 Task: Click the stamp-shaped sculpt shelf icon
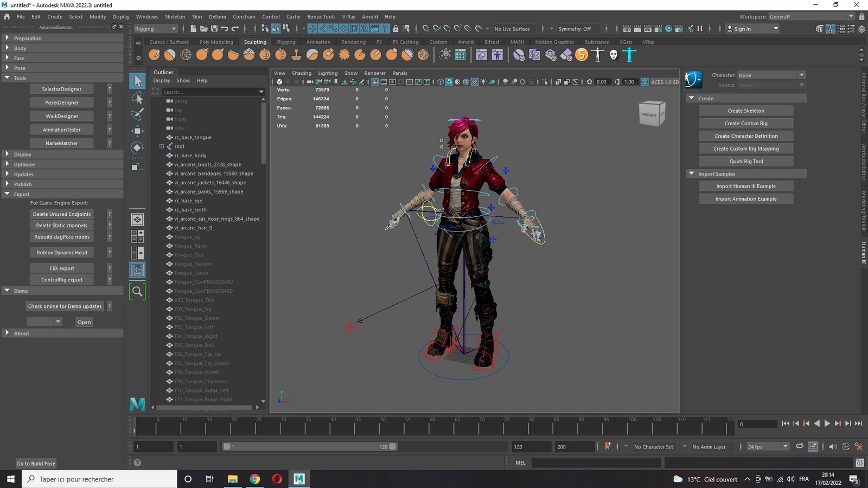click(x=296, y=55)
